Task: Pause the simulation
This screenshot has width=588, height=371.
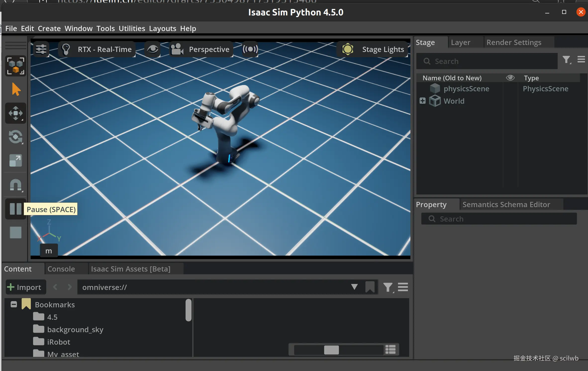Action: (16, 209)
